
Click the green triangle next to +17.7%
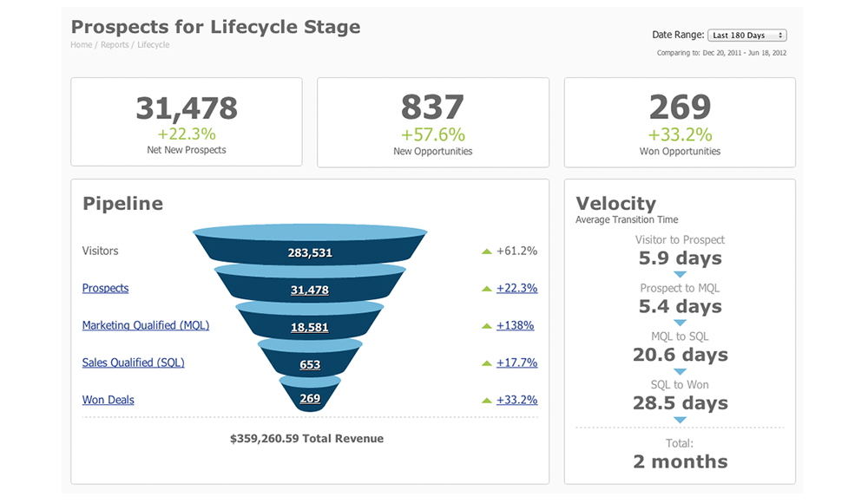tap(487, 363)
